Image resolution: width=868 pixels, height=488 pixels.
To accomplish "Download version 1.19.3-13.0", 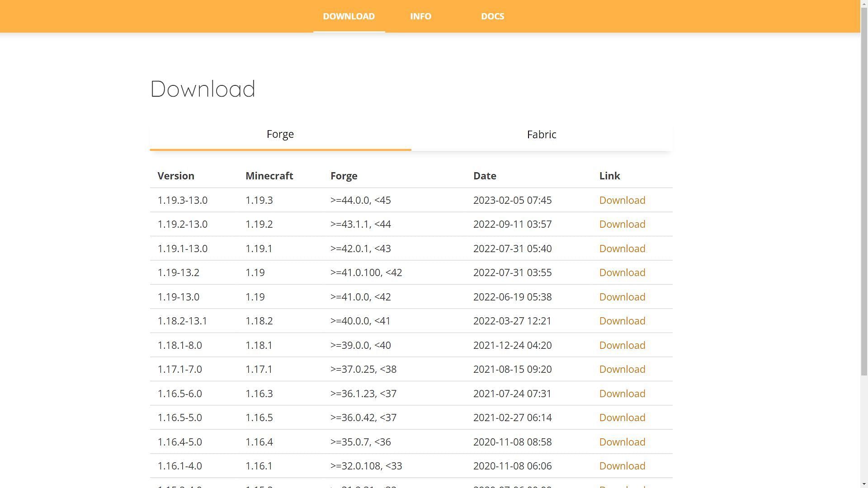I will (x=622, y=200).
